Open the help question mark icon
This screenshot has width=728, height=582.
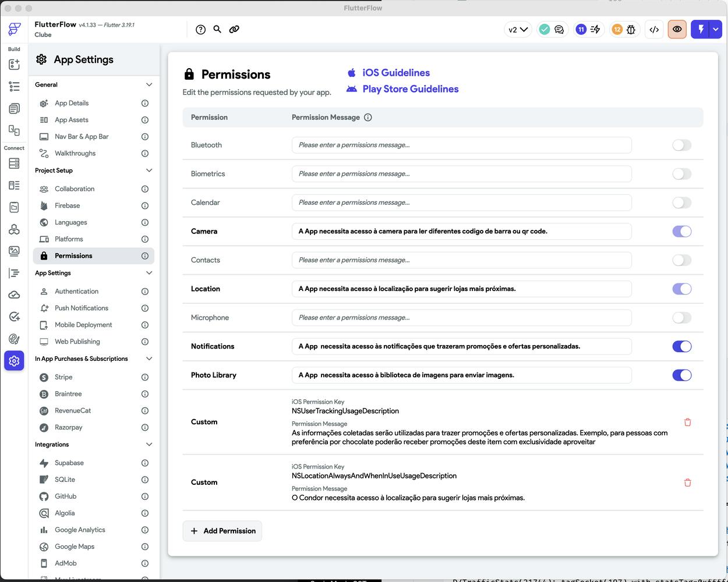click(200, 29)
